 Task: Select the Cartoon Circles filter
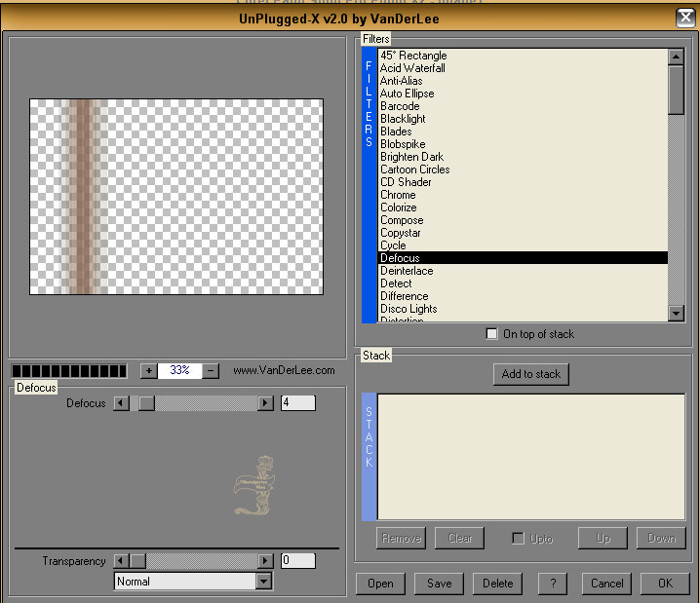coord(523,170)
